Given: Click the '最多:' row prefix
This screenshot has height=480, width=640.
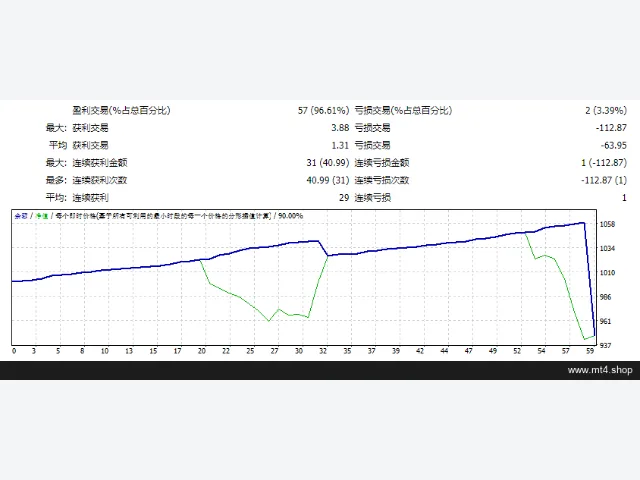Looking at the screenshot, I should tap(56, 180).
